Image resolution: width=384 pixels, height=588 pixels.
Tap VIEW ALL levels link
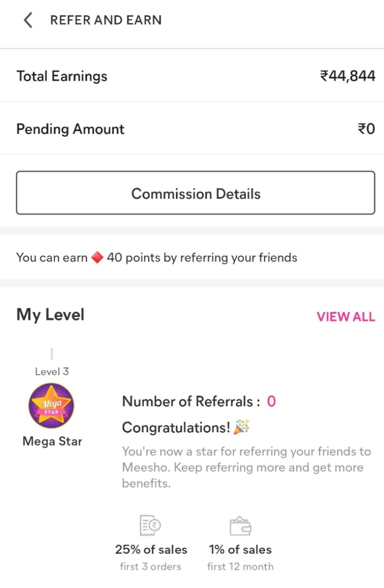click(346, 317)
